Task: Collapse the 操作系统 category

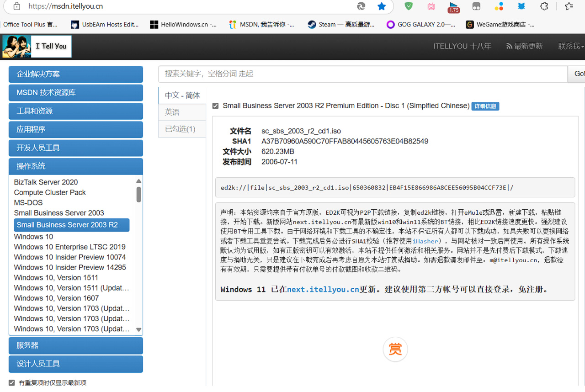Action: point(76,166)
